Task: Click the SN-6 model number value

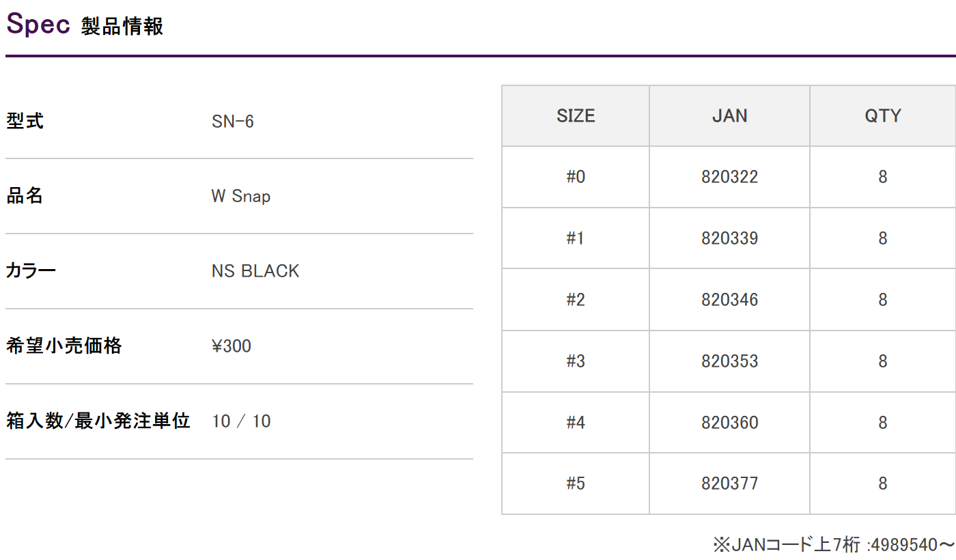Action: 233,122
